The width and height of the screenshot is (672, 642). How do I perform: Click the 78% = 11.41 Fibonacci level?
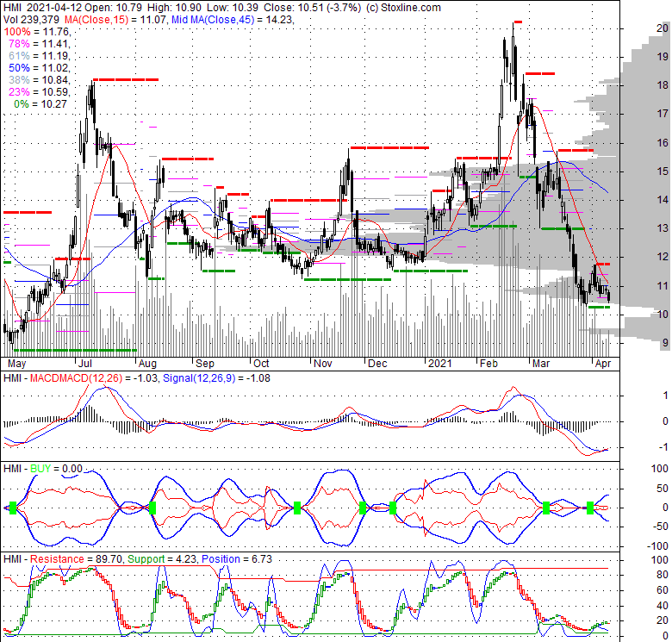point(40,44)
